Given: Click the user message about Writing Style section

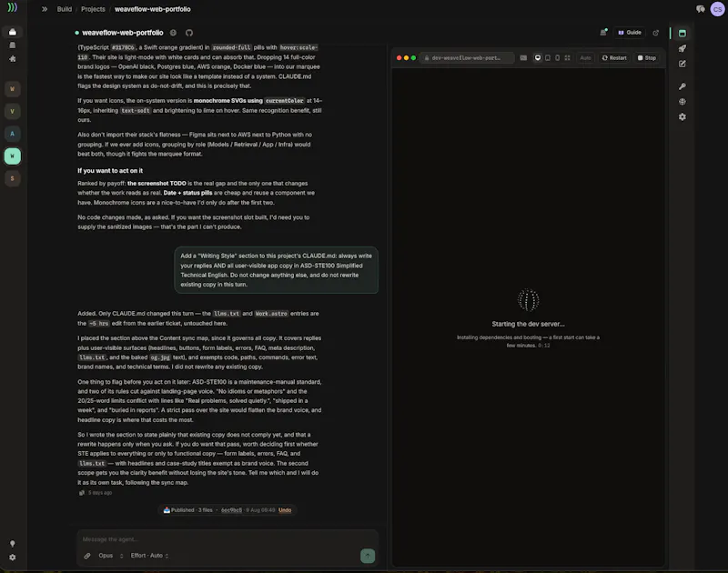Looking at the screenshot, I should click(277, 270).
